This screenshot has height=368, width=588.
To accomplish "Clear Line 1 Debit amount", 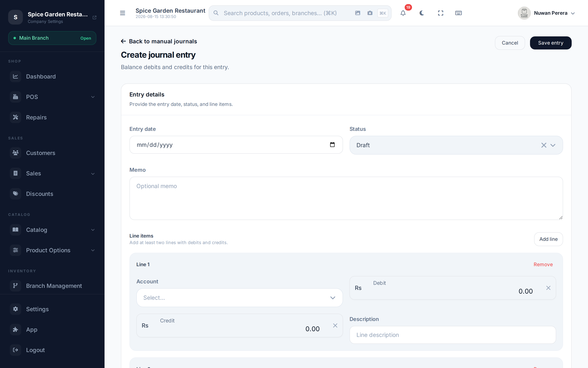I will coord(548,288).
